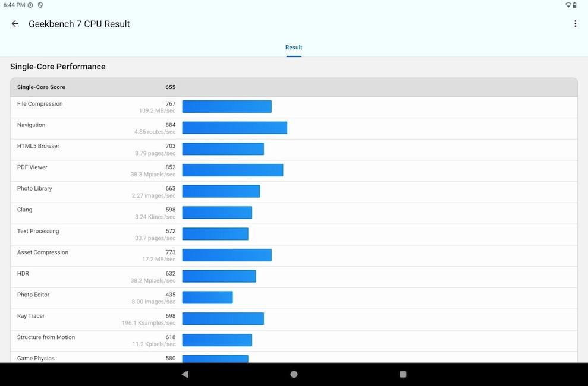This screenshot has height=386, width=588.
Task: Tap the Android home circle button
Action: coord(294,374)
